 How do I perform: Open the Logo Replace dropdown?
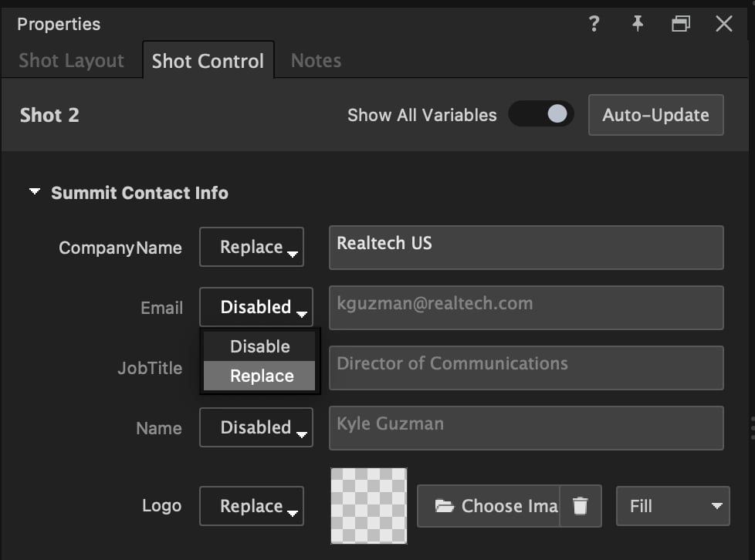click(x=252, y=506)
